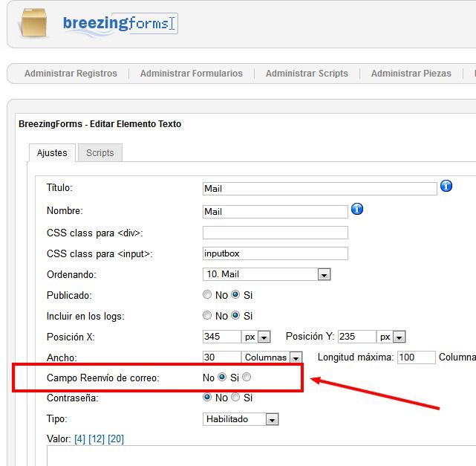Click the Ancho value field
476x466 pixels.
pos(222,357)
